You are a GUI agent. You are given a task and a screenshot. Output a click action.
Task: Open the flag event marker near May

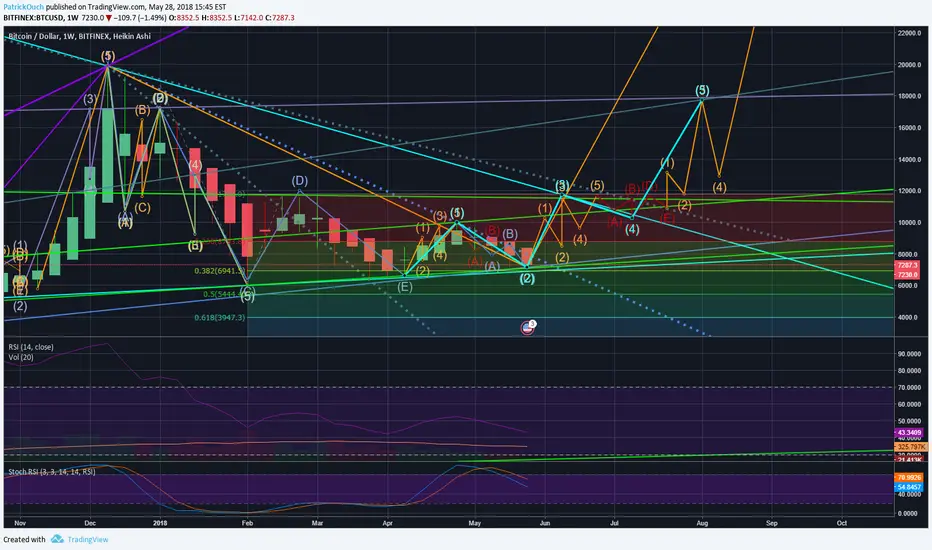[x=528, y=327]
